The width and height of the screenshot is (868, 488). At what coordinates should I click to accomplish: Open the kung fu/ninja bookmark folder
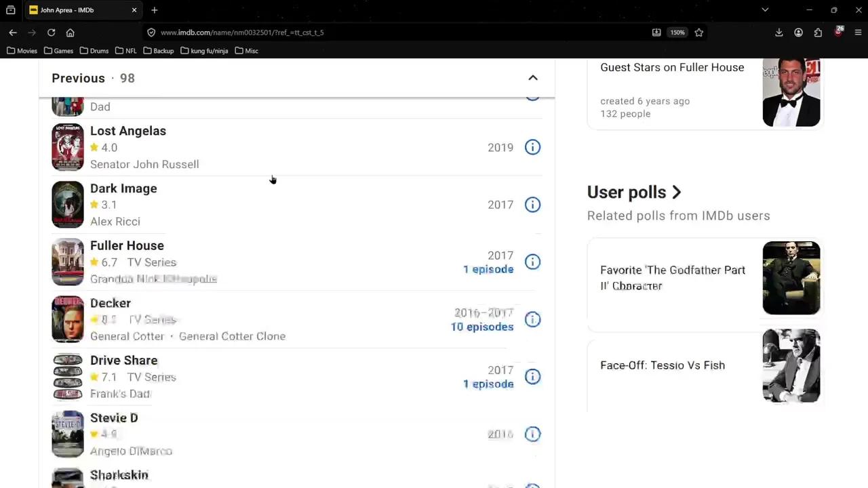click(204, 51)
